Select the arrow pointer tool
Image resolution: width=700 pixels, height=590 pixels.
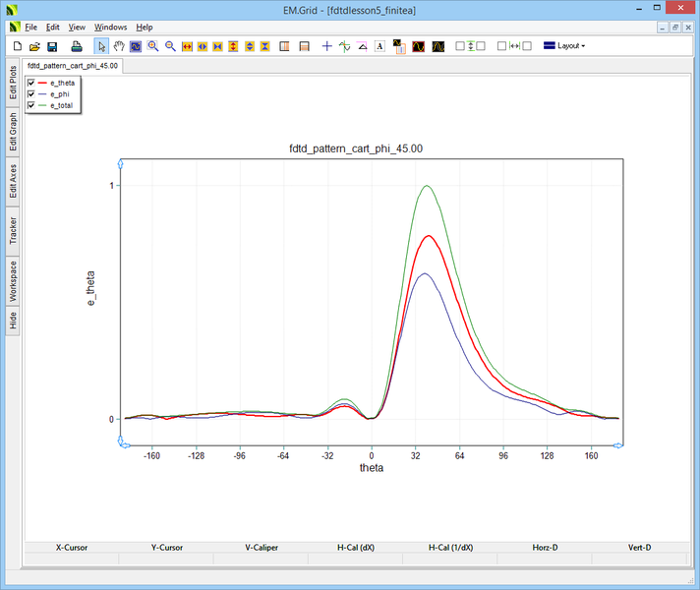(x=101, y=46)
